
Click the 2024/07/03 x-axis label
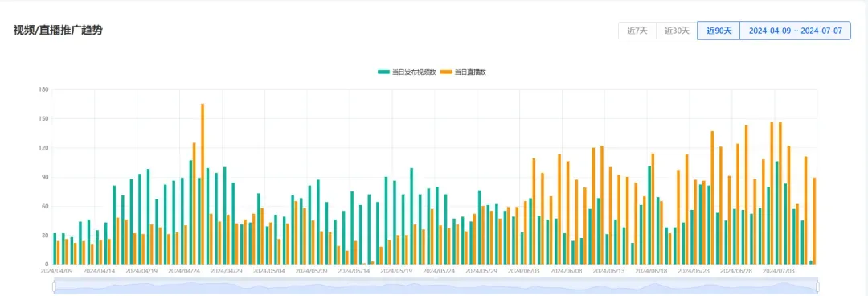point(779,271)
